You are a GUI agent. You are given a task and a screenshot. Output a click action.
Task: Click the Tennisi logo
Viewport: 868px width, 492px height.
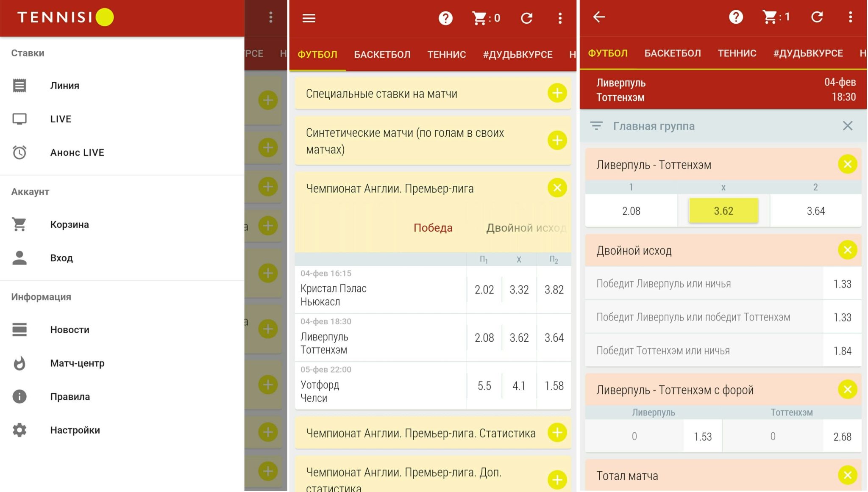click(x=65, y=17)
